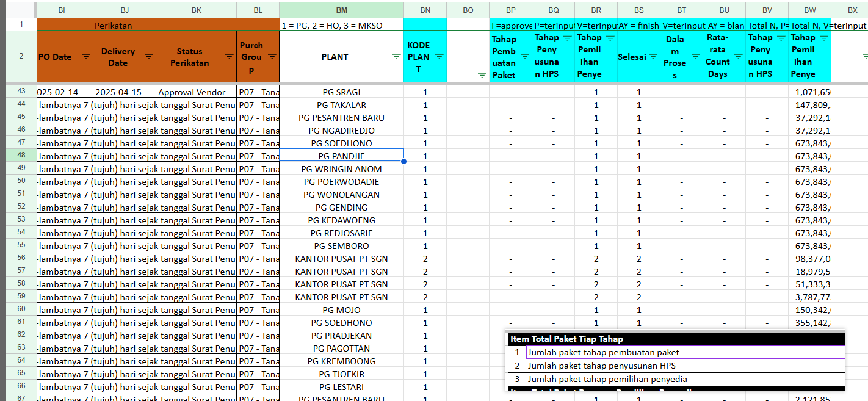Open the Selesai column filter icon

point(653,56)
